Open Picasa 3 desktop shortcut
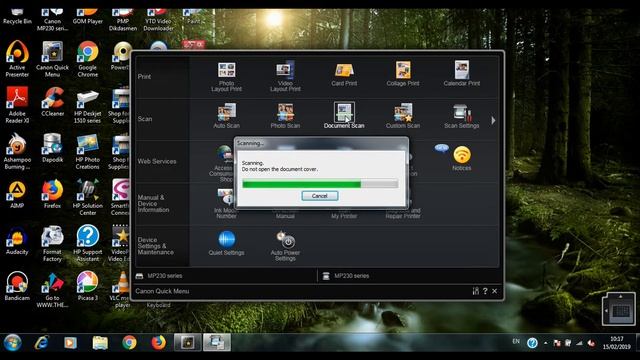The height and width of the screenshot is (360, 640). (x=87, y=286)
